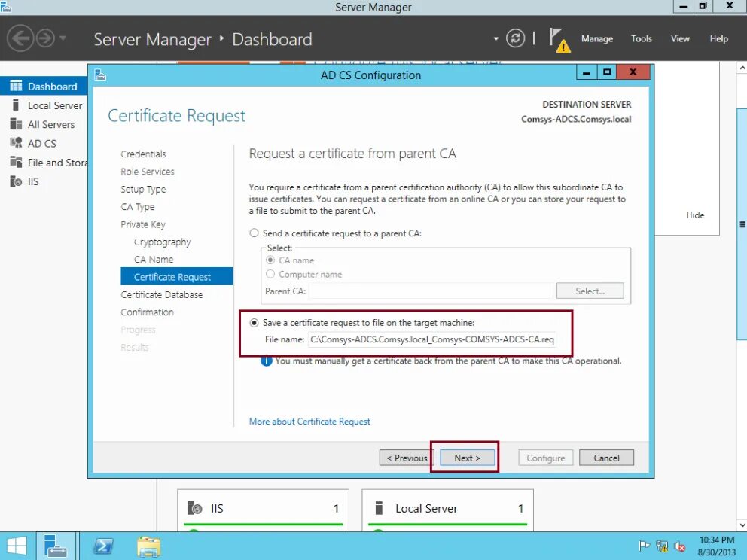Open the Manage menu
747x560 pixels.
pos(597,38)
